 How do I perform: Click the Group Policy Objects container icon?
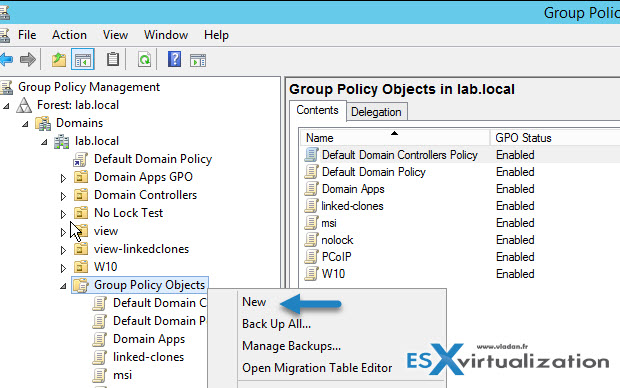click(x=81, y=285)
